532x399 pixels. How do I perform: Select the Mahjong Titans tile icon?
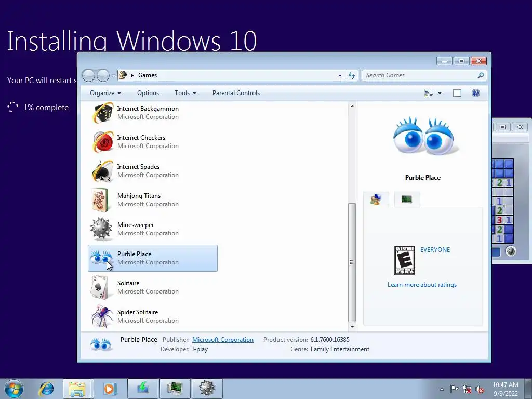tap(100, 200)
